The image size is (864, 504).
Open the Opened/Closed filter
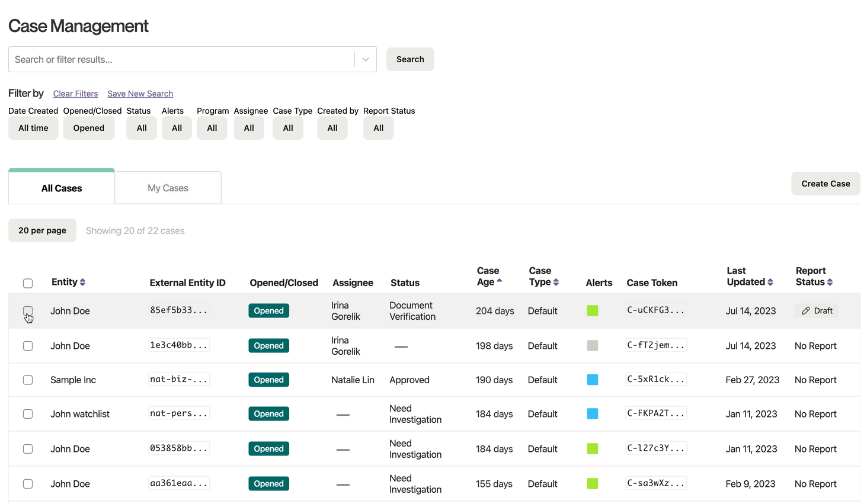[89, 128]
